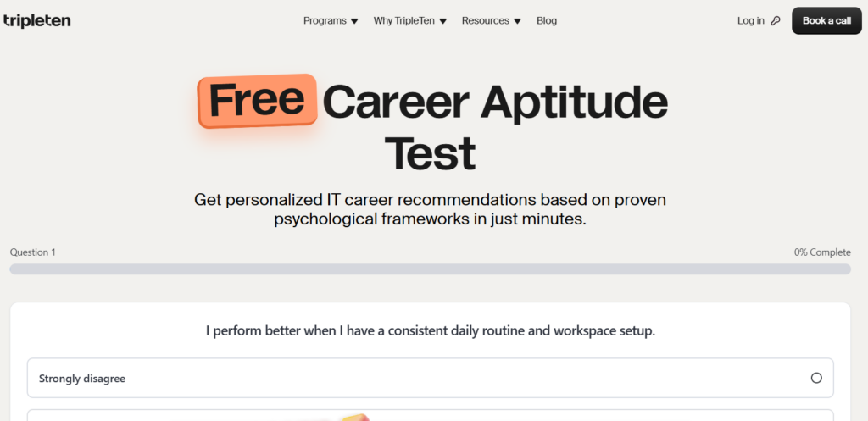Open the Programs dropdown menu
Viewport: 868px width, 421px height.
pos(325,21)
